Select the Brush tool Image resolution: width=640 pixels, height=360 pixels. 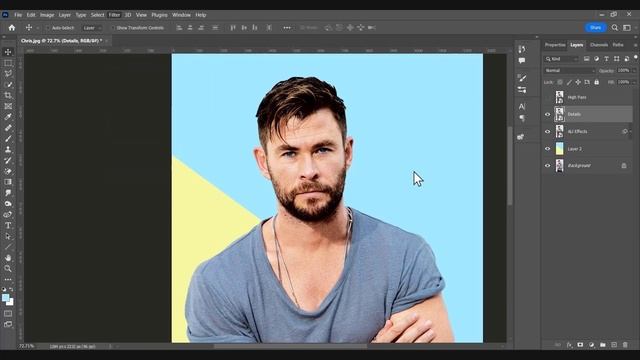[8, 139]
